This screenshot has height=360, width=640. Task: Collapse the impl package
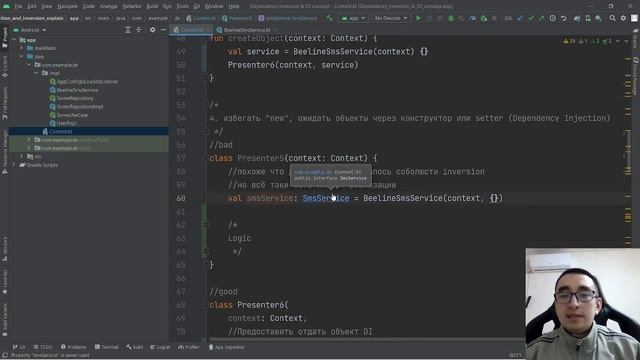click(37, 73)
